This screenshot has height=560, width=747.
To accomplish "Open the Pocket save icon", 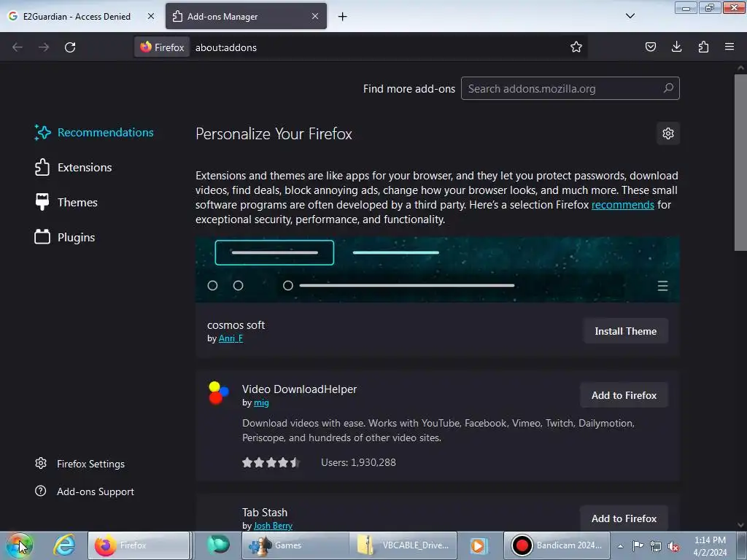I will pyautogui.click(x=650, y=47).
